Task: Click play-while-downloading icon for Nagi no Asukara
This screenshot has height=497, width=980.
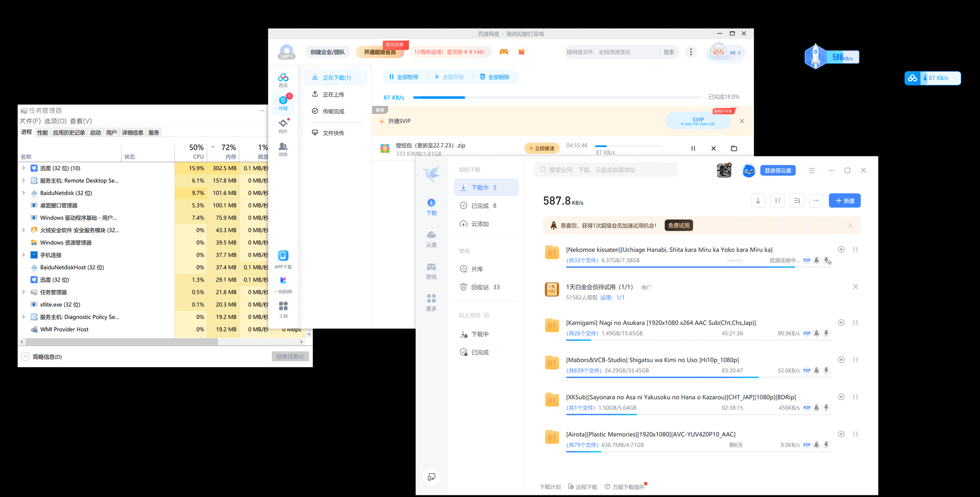Action: 841,322
